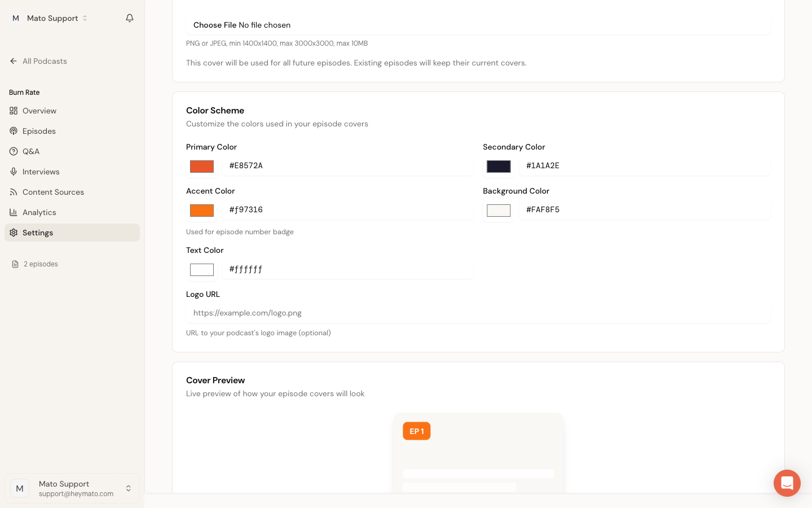Click the Content Sources feed icon
This screenshot has height=508, width=812.
tap(14, 192)
